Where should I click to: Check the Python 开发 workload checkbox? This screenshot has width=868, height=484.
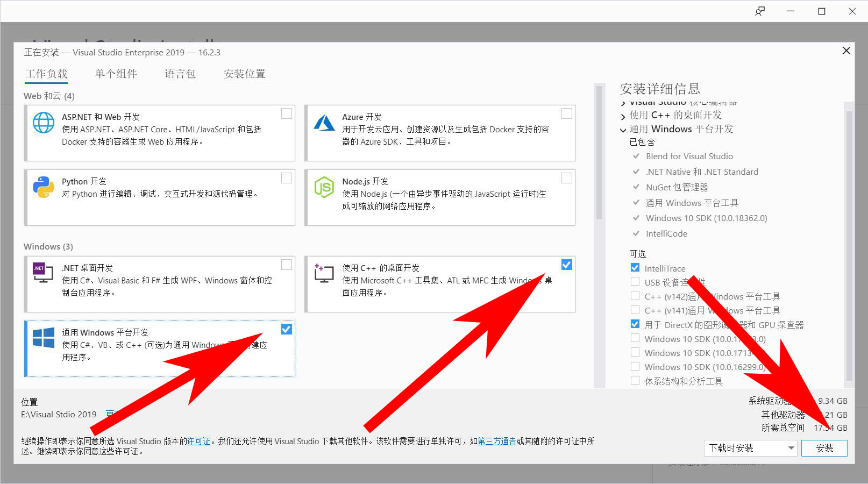pyautogui.click(x=287, y=178)
